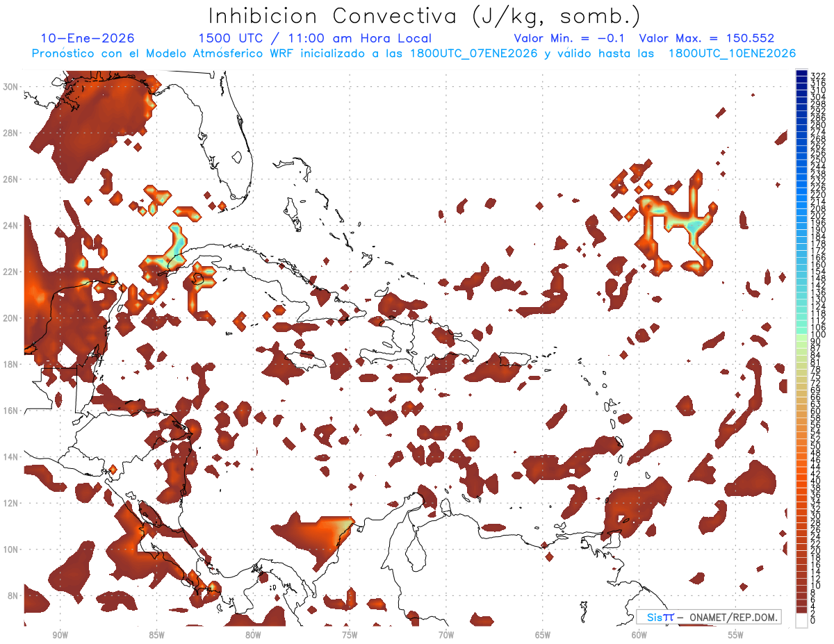
Task: Click the colorbar value label "75"
Action: pyautogui.click(x=816, y=377)
